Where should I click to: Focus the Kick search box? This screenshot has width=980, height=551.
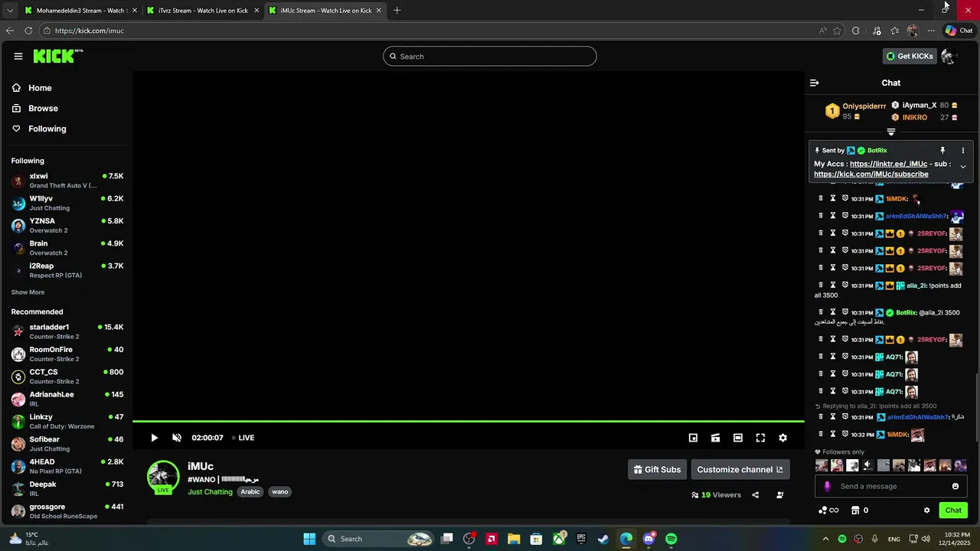tap(490, 56)
